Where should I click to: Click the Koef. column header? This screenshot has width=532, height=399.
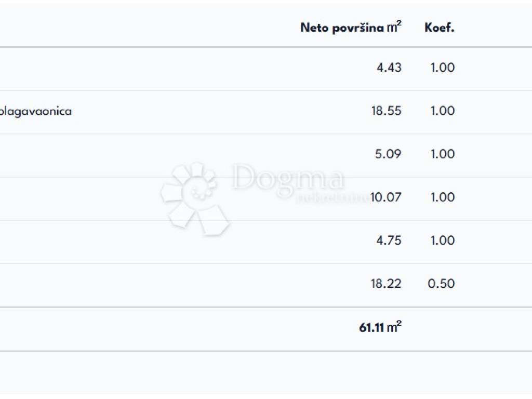pos(440,28)
